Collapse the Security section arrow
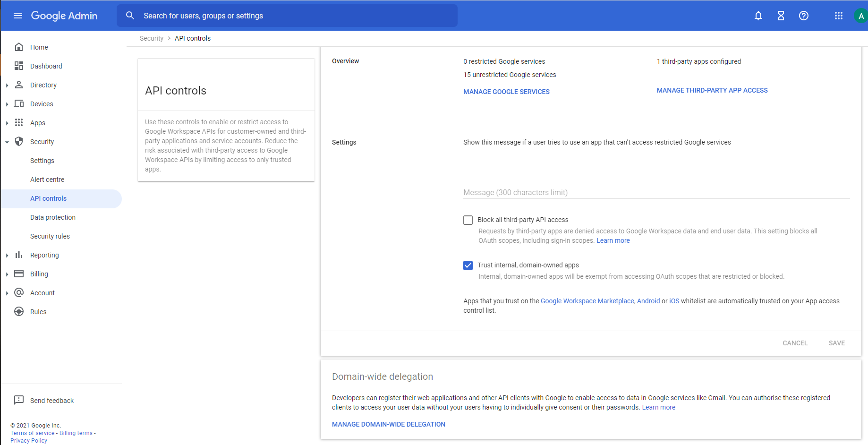 pyautogui.click(x=7, y=142)
